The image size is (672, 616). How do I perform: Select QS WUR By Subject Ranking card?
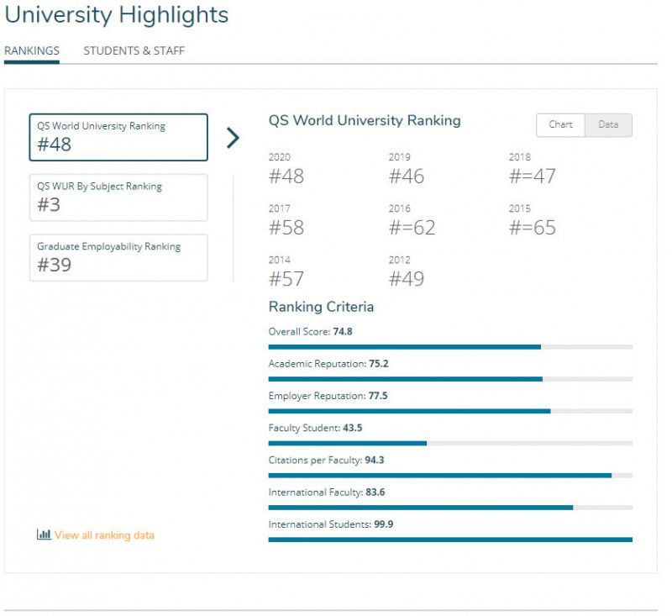tap(118, 197)
